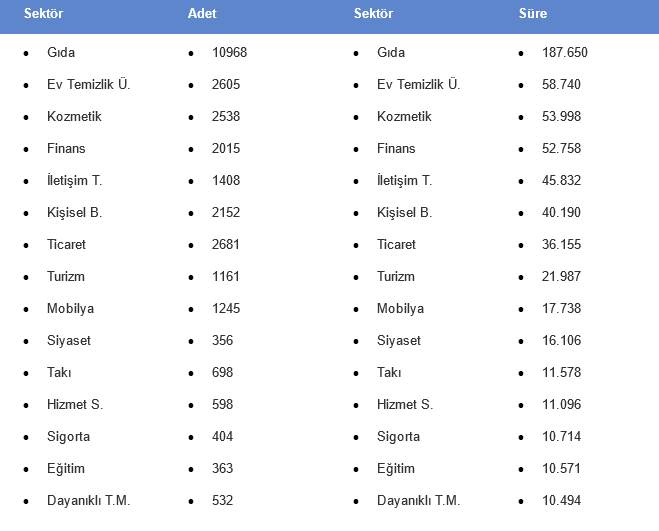The width and height of the screenshot is (659, 531).
Task: Click the Süre value 187.650
Action: (564, 53)
